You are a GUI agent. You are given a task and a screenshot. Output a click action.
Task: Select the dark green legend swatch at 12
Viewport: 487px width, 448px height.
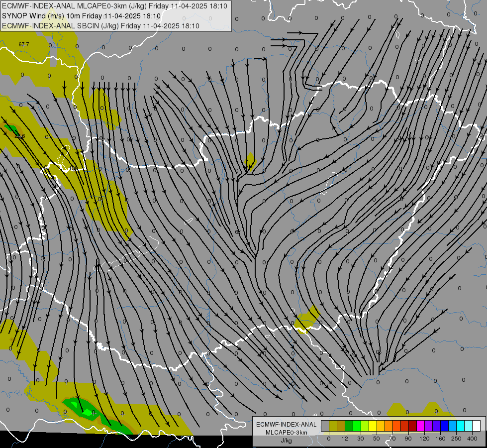349,426
